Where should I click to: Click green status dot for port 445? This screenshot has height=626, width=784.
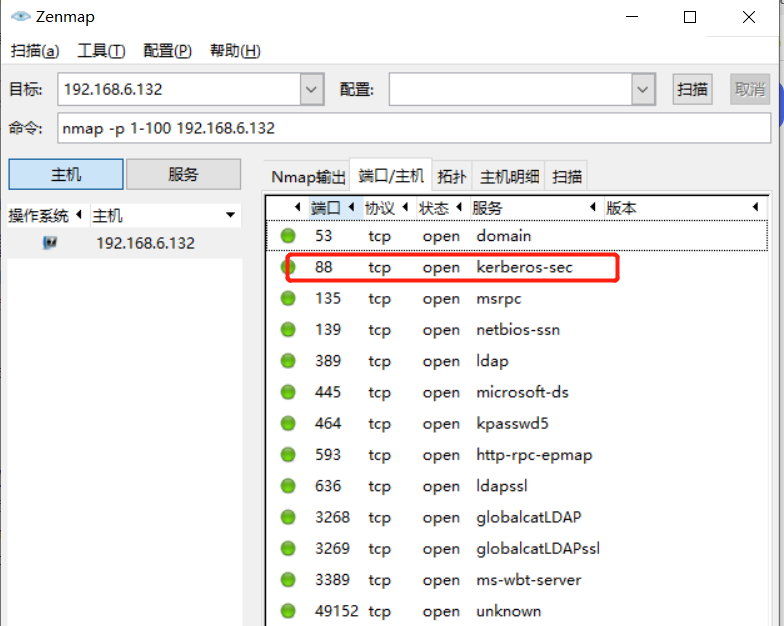point(288,392)
